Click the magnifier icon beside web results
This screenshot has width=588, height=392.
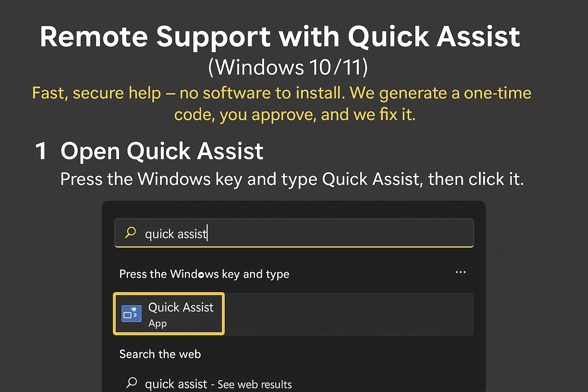click(x=132, y=382)
